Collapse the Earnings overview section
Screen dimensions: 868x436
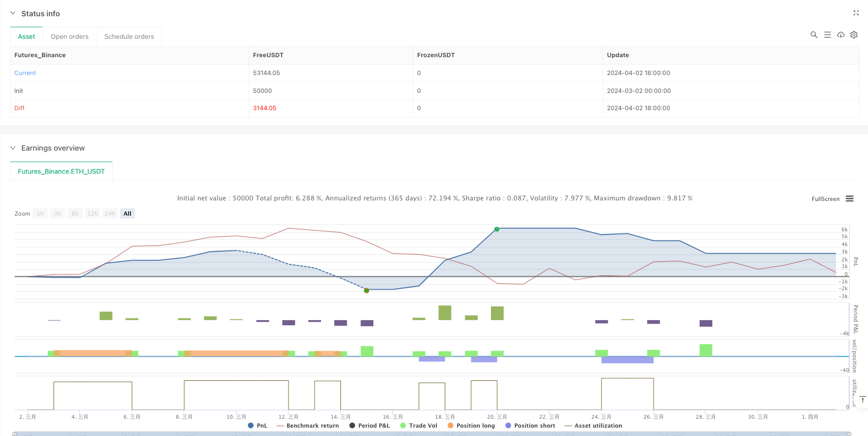(x=13, y=148)
